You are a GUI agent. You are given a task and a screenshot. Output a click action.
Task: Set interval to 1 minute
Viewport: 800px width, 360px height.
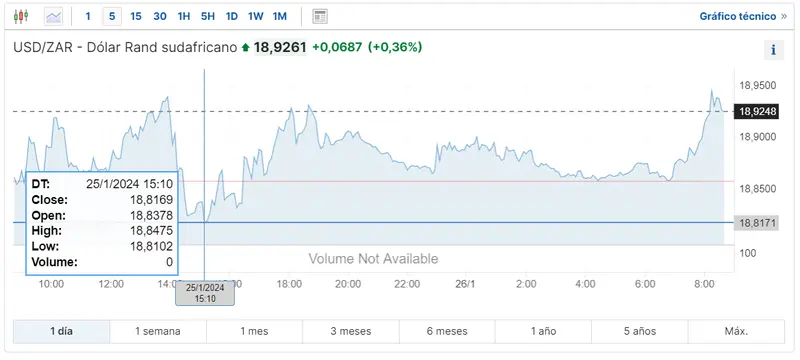pyautogui.click(x=88, y=16)
